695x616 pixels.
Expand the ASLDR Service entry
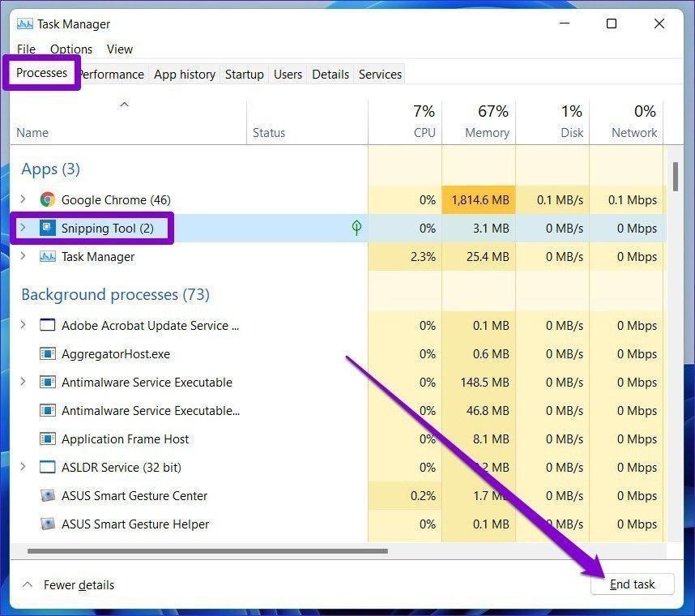click(x=22, y=467)
